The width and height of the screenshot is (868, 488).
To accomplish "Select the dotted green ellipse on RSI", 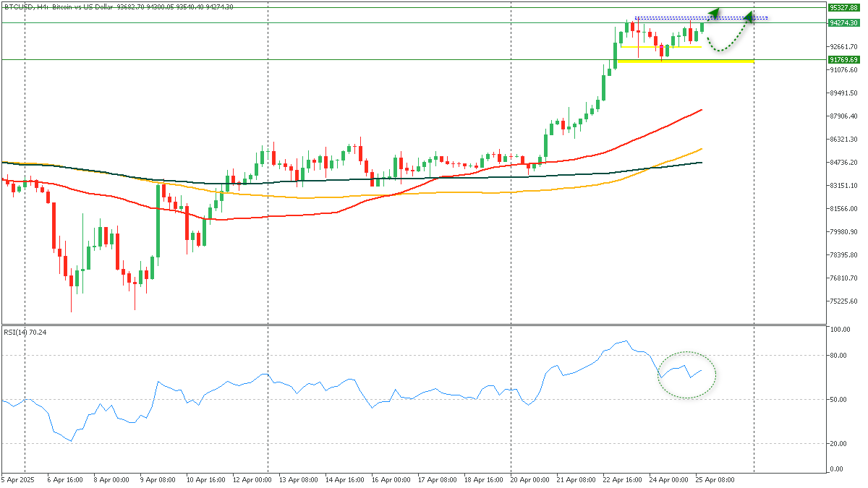I will (687, 374).
